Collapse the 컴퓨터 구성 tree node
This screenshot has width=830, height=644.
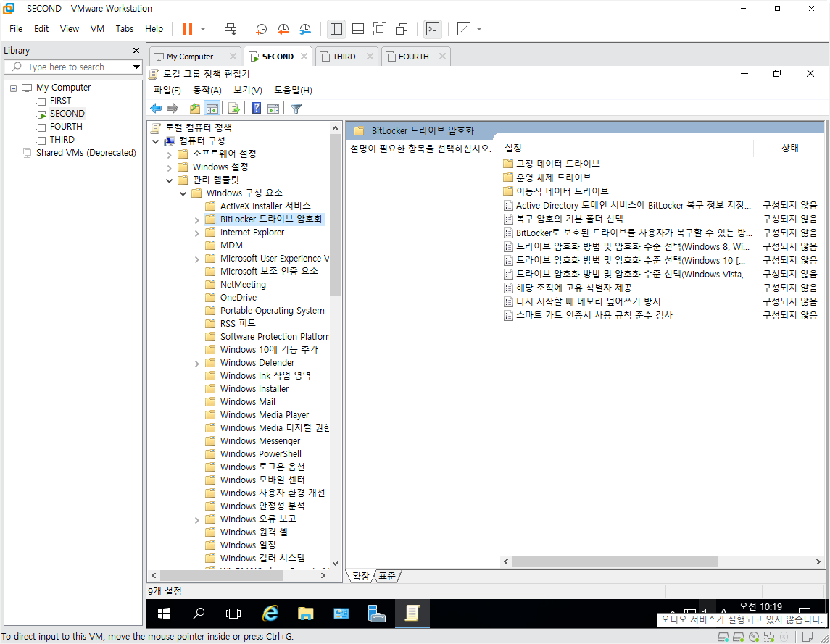coord(156,141)
